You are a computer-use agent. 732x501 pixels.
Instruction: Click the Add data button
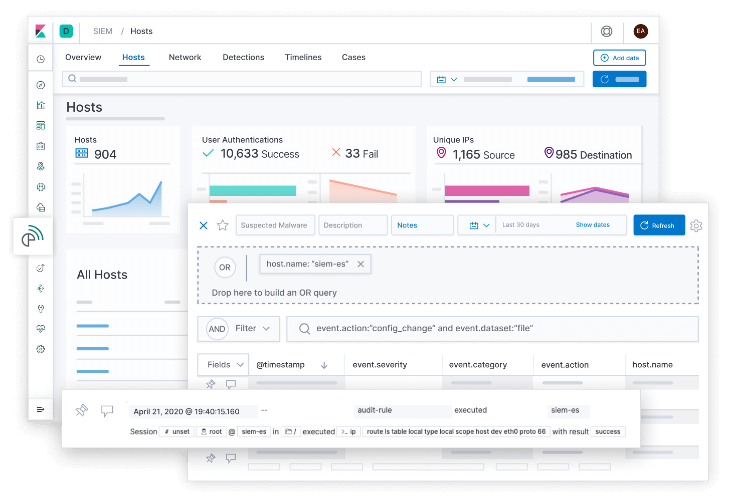coord(619,58)
